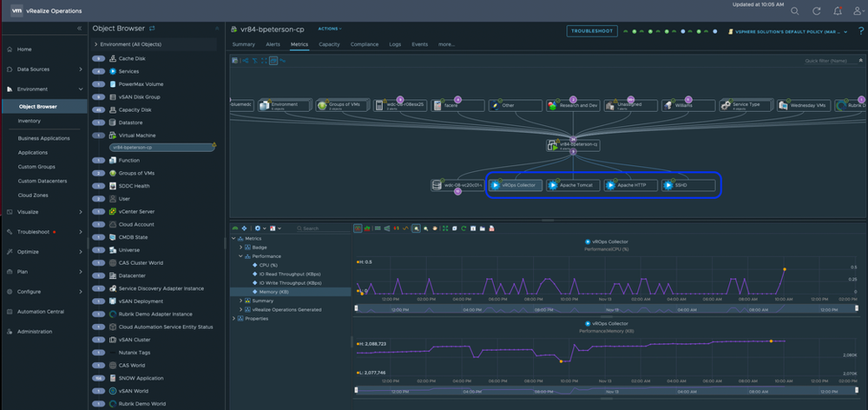Switch to the Alerts tab

273,44
